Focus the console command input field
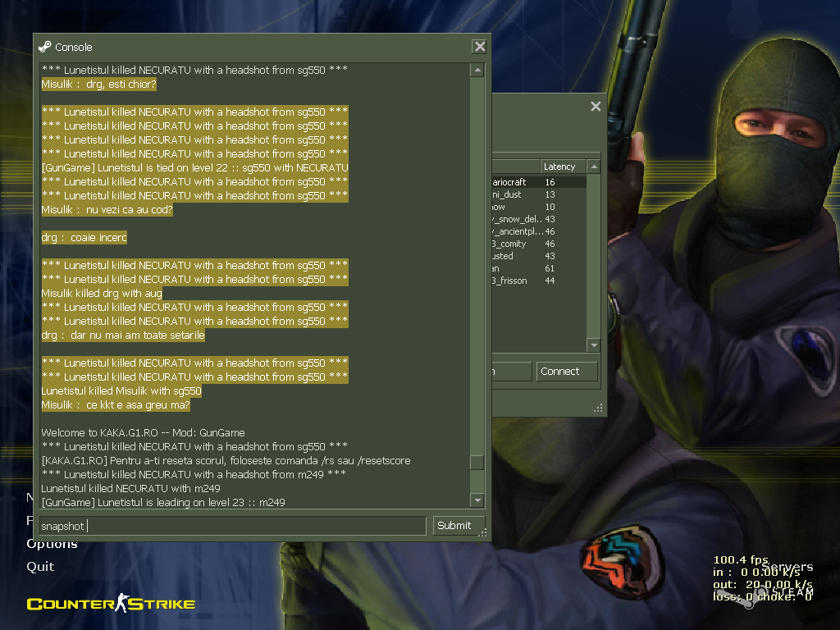Screen dimensions: 840x630 (x=232, y=526)
